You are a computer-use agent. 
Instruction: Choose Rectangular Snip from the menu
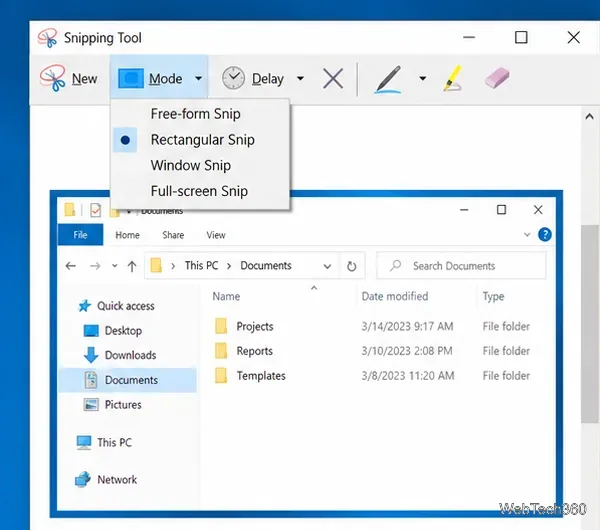click(x=200, y=140)
